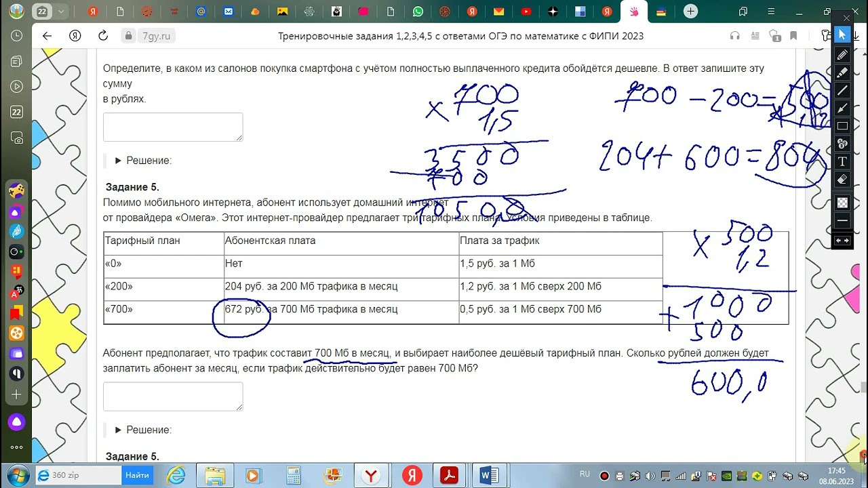The height and width of the screenshot is (488, 868).
Task: Switch to the blue @ mail tab
Action: 201,12
